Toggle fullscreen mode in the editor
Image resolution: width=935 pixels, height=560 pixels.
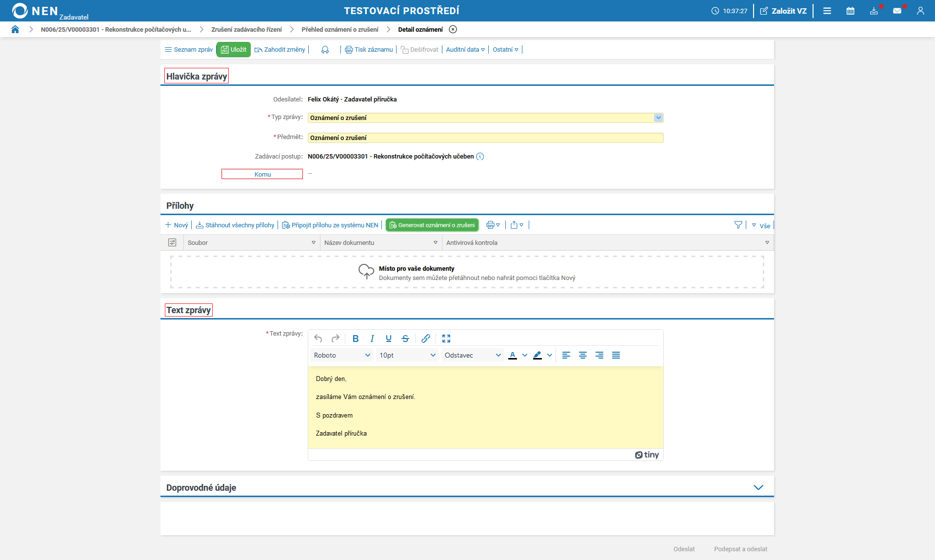coord(446,339)
